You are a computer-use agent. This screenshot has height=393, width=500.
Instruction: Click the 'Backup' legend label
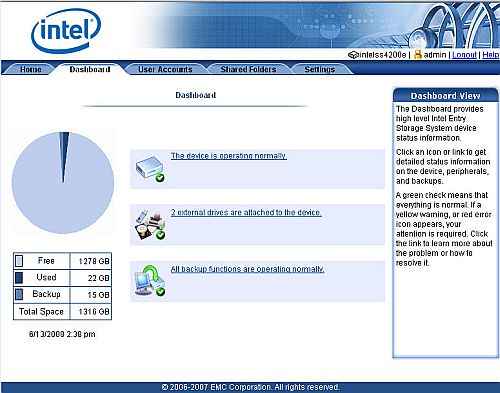(46, 294)
